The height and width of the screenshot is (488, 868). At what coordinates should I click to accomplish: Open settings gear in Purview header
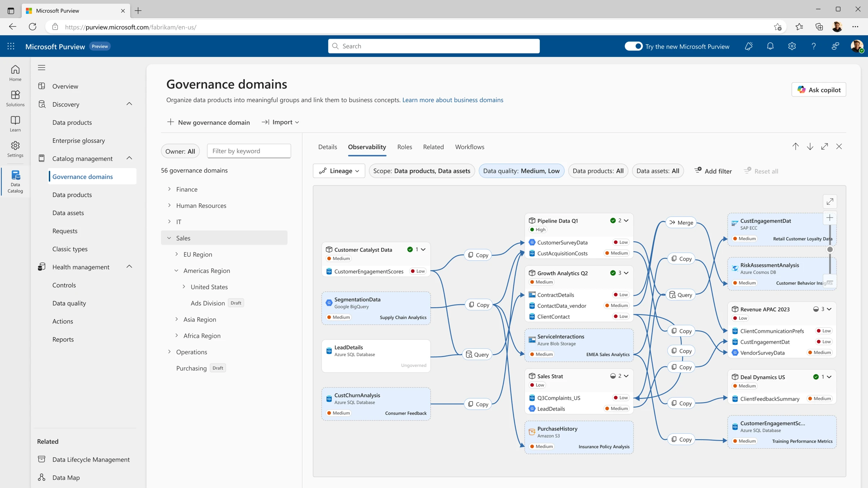pyautogui.click(x=792, y=46)
